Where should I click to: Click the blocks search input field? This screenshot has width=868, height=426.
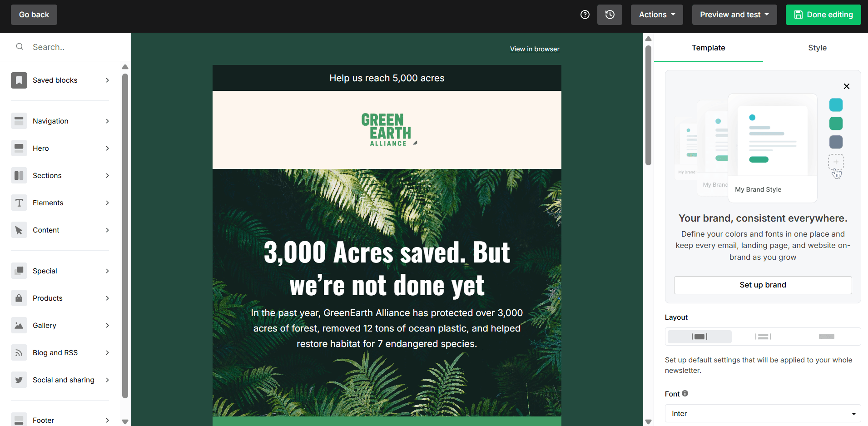tap(65, 47)
